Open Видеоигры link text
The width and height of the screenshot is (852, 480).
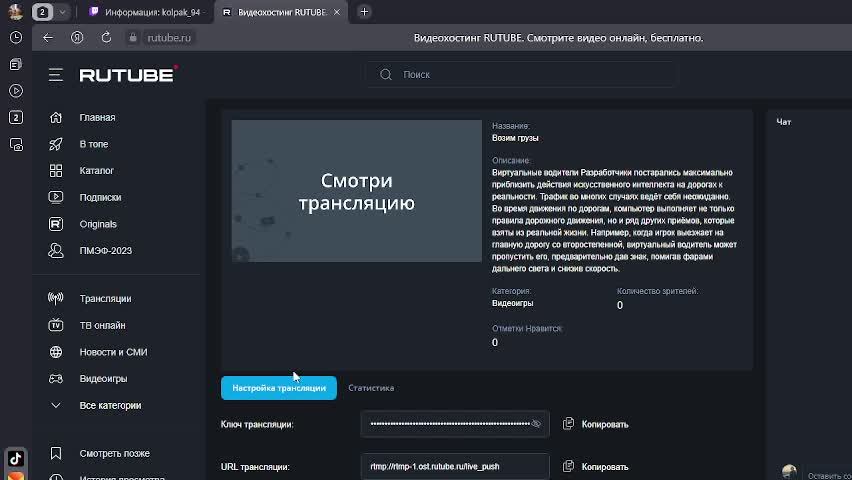tap(103, 378)
